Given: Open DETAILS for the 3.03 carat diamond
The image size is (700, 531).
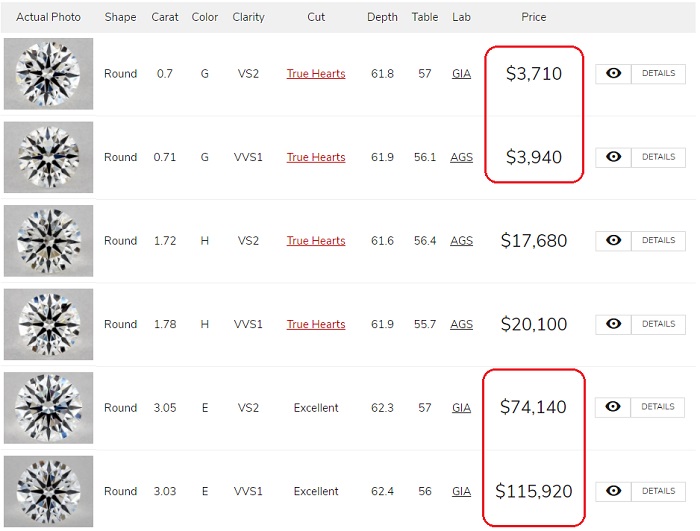Looking at the screenshot, I should [x=658, y=491].
